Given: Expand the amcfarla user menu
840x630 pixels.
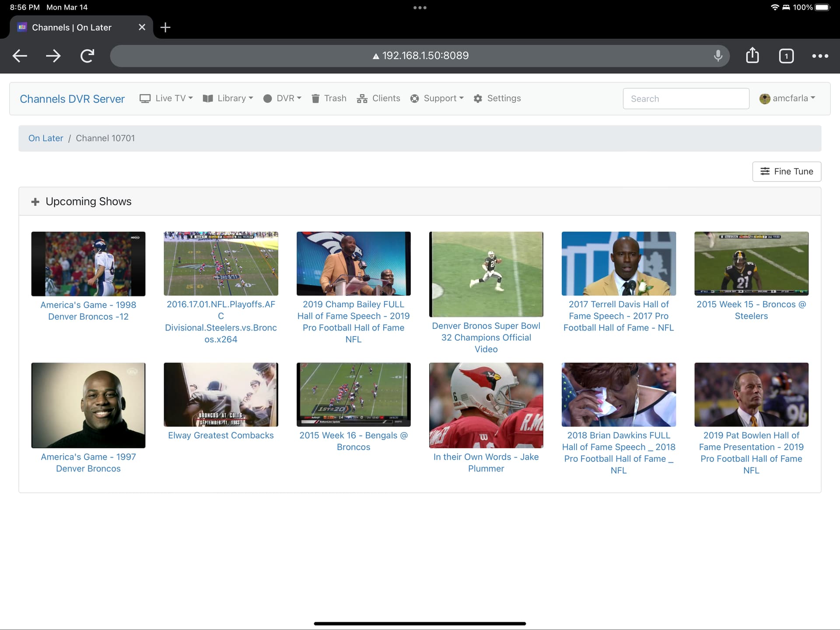Looking at the screenshot, I should 787,99.
